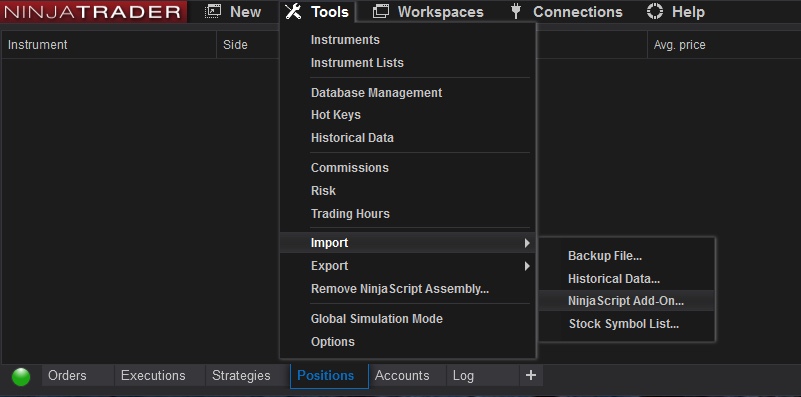
Task: Click the green connection status light
Action: pos(21,377)
